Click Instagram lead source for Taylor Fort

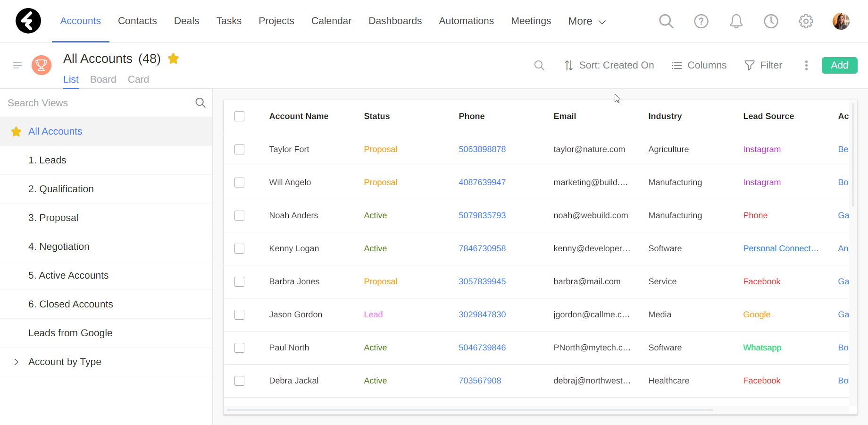(x=762, y=149)
